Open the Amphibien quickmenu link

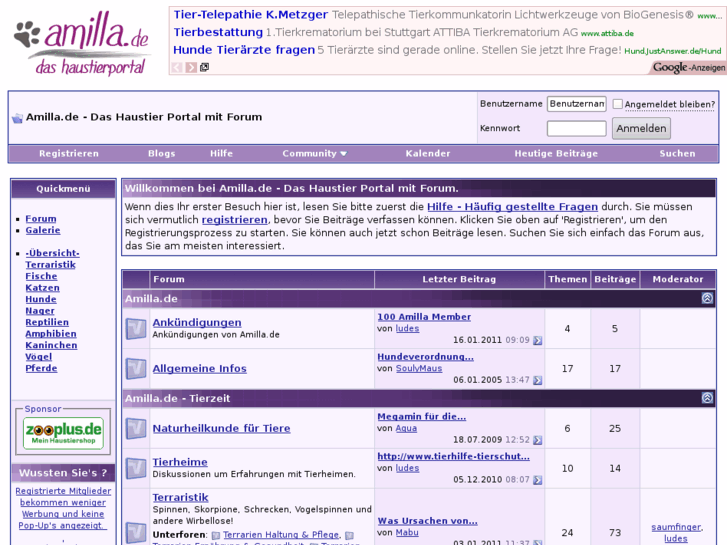(x=51, y=334)
